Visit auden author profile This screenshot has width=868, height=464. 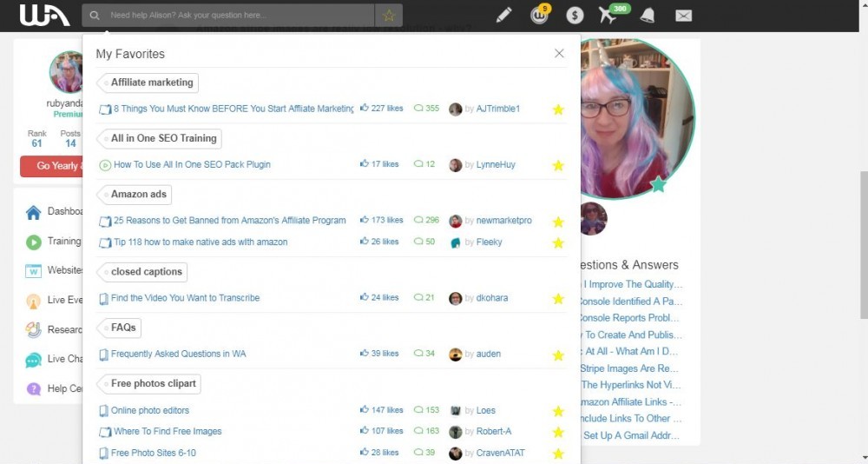pyautogui.click(x=488, y=354)
